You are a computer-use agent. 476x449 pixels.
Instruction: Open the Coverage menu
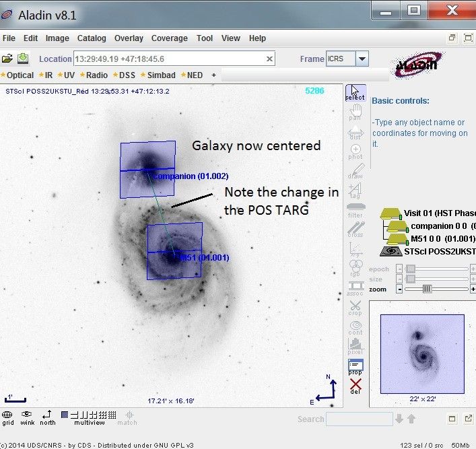click(x=170, y=38)
